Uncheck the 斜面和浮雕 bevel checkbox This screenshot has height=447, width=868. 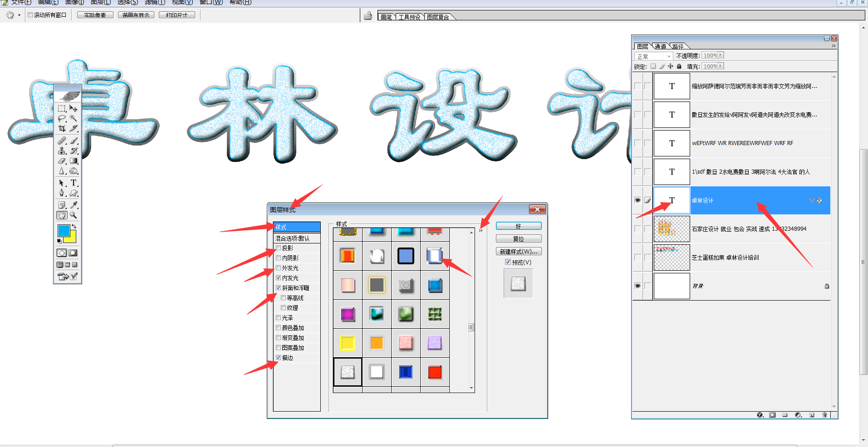(279, 288)
